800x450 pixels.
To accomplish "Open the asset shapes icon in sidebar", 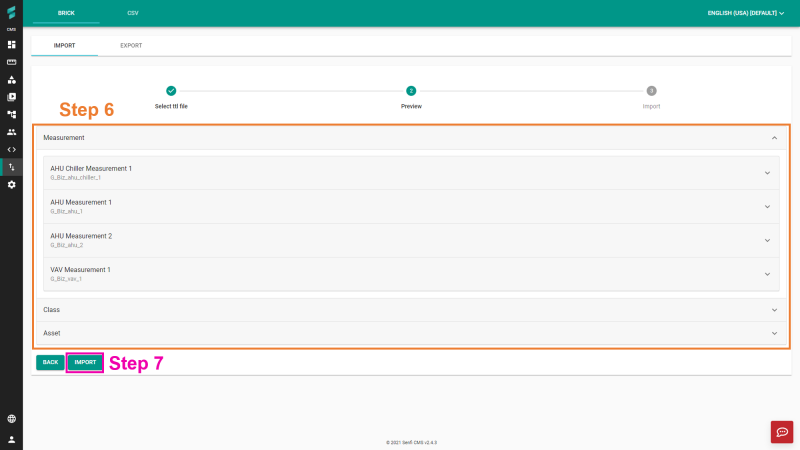I will [x=11, y=80].
